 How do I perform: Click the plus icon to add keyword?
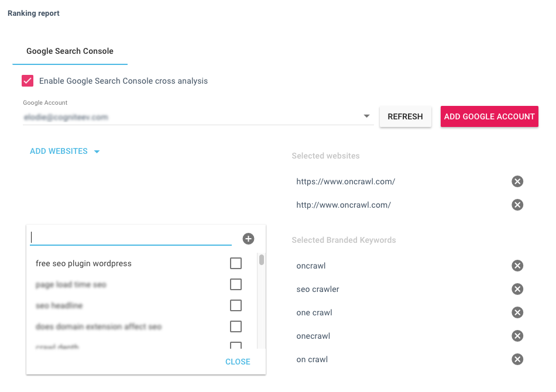click(249, 239)
